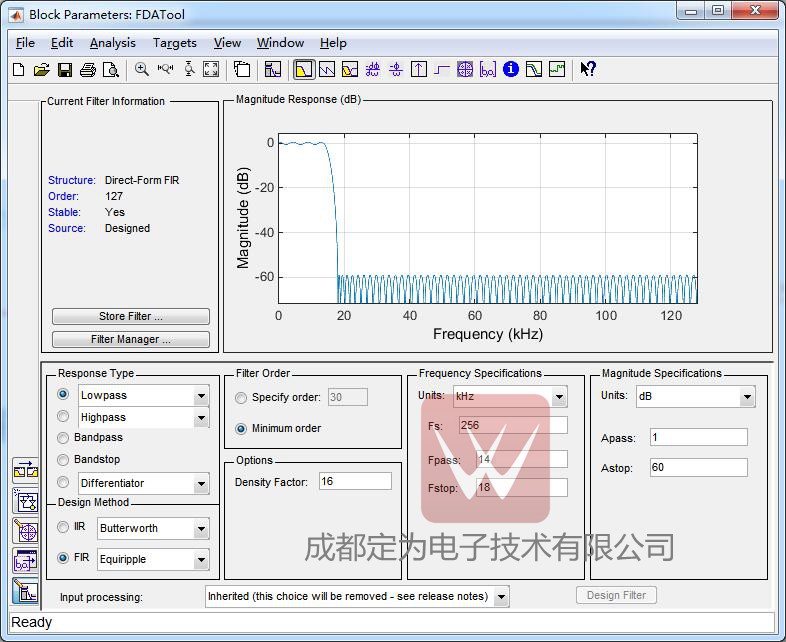Expand the Differentiator type dropdown

(201, 484)
